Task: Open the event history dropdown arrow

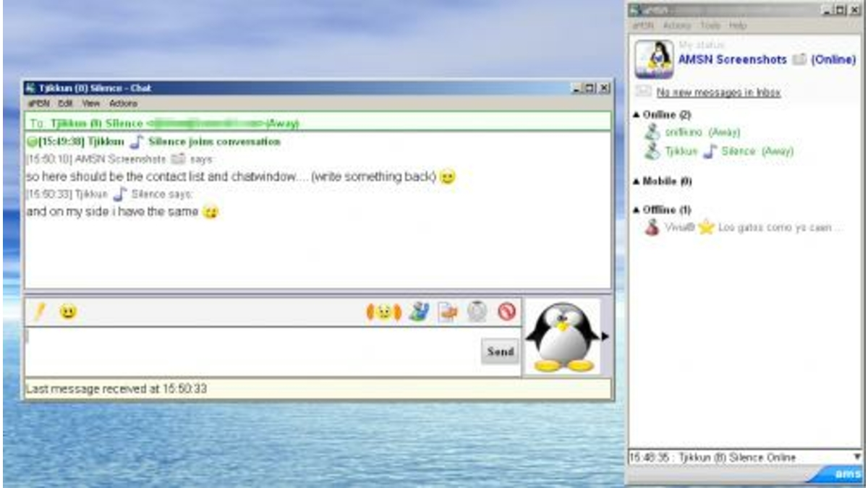Action: 858,457
